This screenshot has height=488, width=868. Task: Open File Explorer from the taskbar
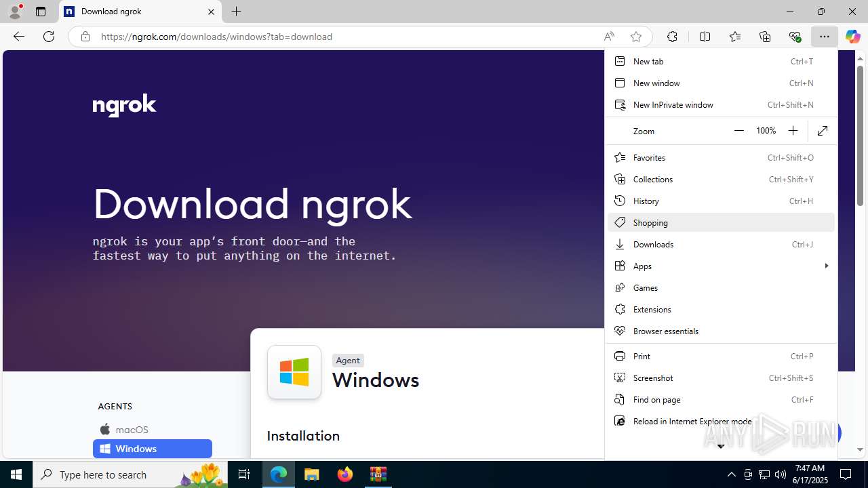click(311, 474)
